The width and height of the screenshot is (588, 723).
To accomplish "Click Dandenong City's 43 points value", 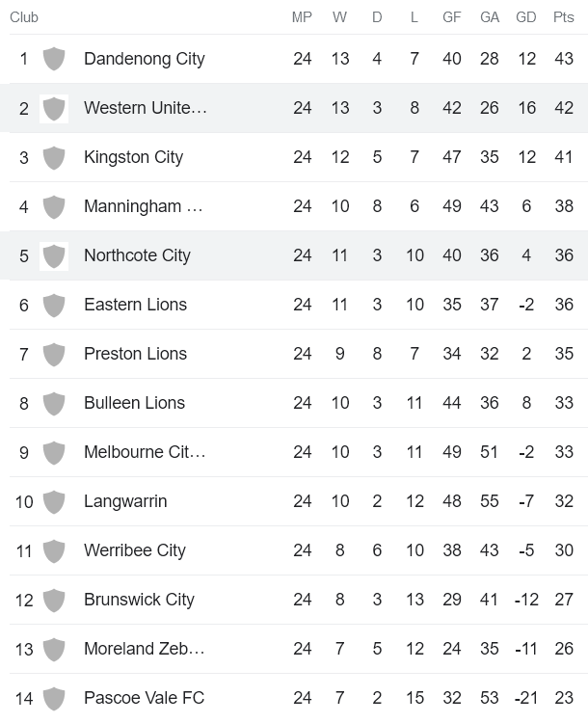I will tap(564, 59).
